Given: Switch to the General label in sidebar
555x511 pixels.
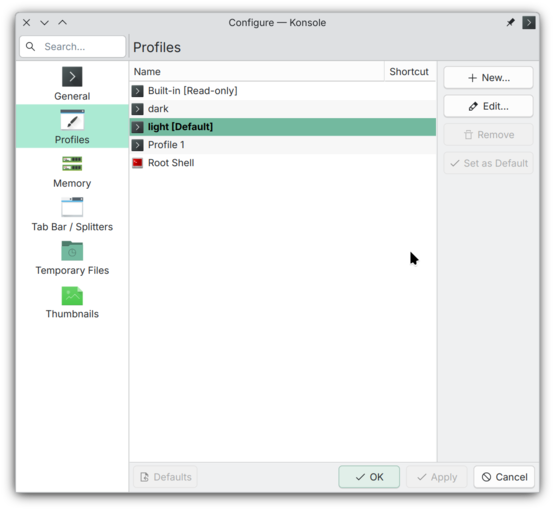Looking at the screenshot, I should [72, 96].
